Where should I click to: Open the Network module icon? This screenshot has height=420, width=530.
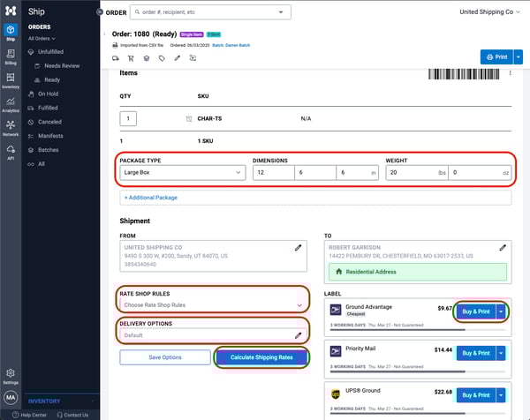click(11, 127)
